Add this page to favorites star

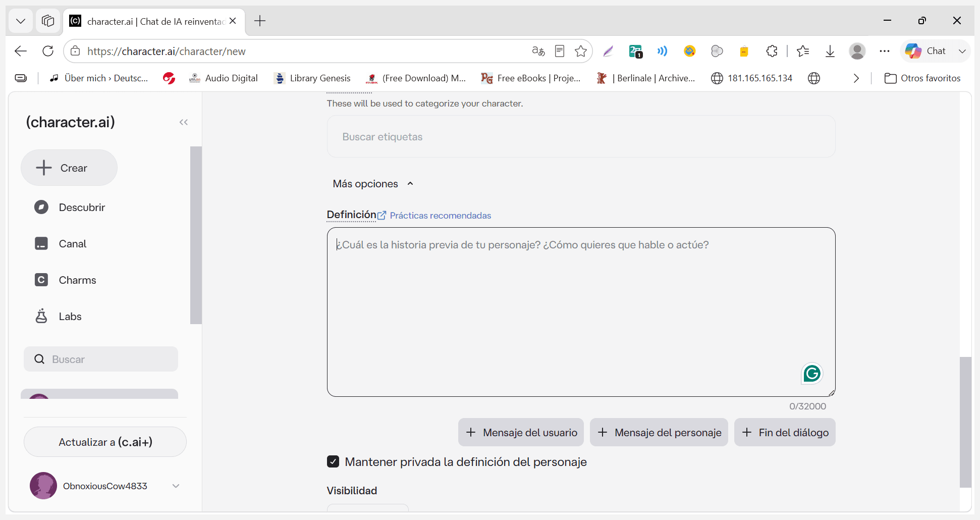click(x=581, y=51)
